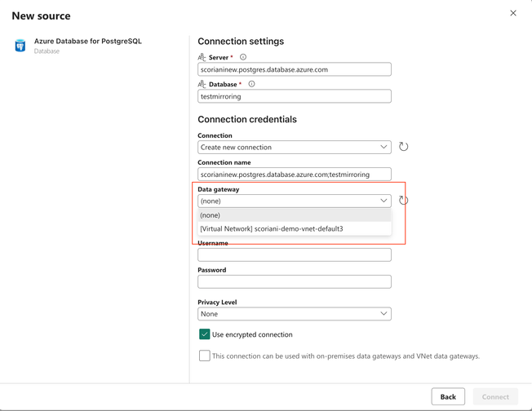Uncheck Use encrypted connection
532x411 pixels.
(x=205, y=334)
